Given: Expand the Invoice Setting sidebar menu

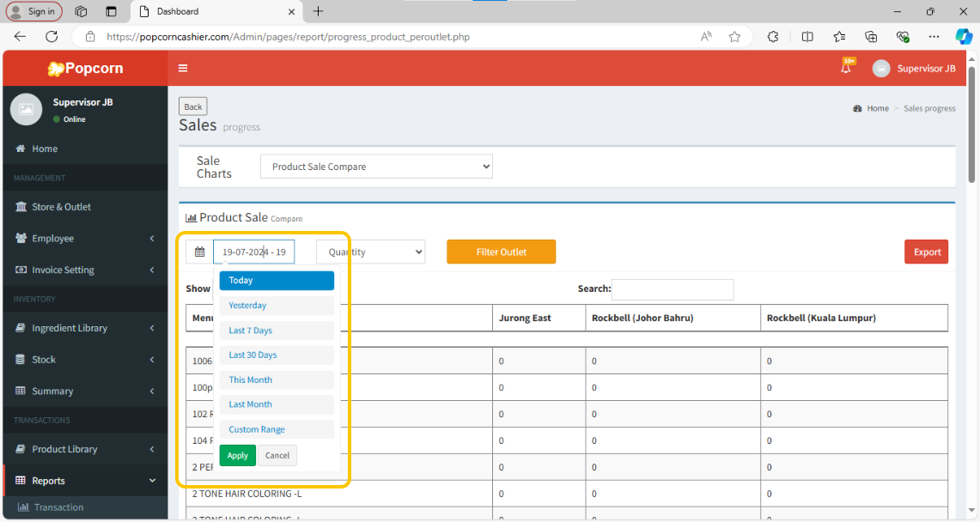Looking at the screenshot, I should coord(85,270).
